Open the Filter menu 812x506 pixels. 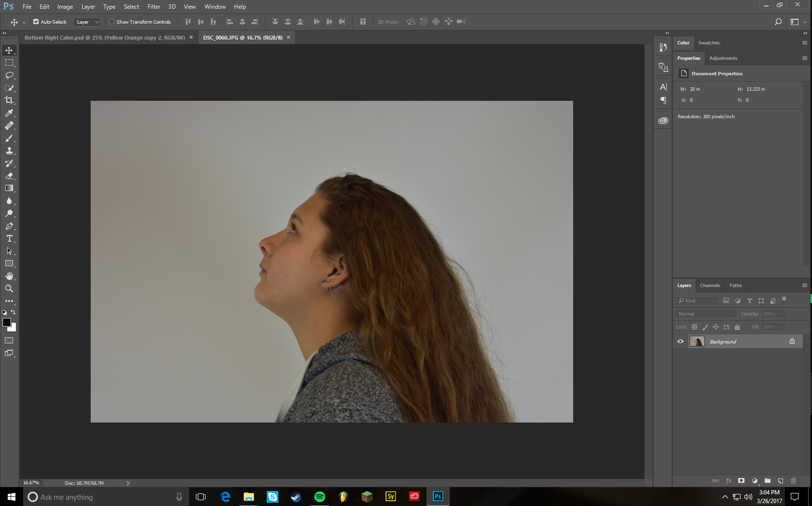(154, 7)
